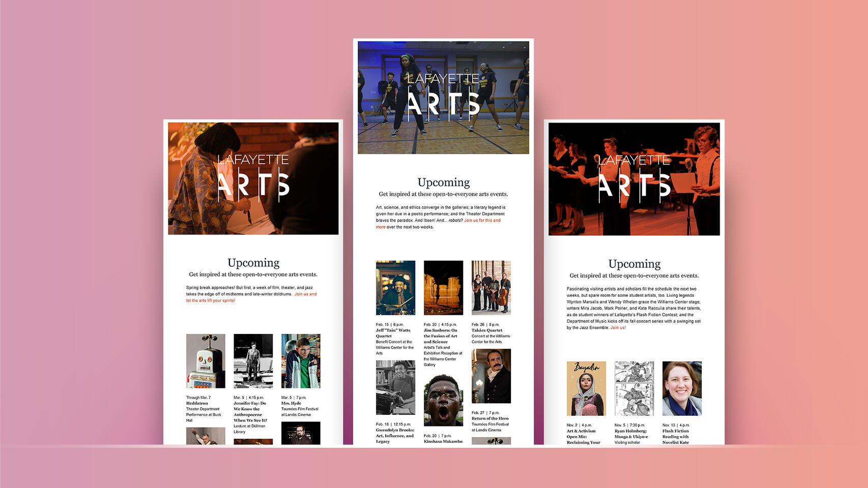The height and width of the screenshot is (488, 868).
Task: Select the Return of the Hero thumbnail
Action: pyautogui.click(x=491, y=376)
